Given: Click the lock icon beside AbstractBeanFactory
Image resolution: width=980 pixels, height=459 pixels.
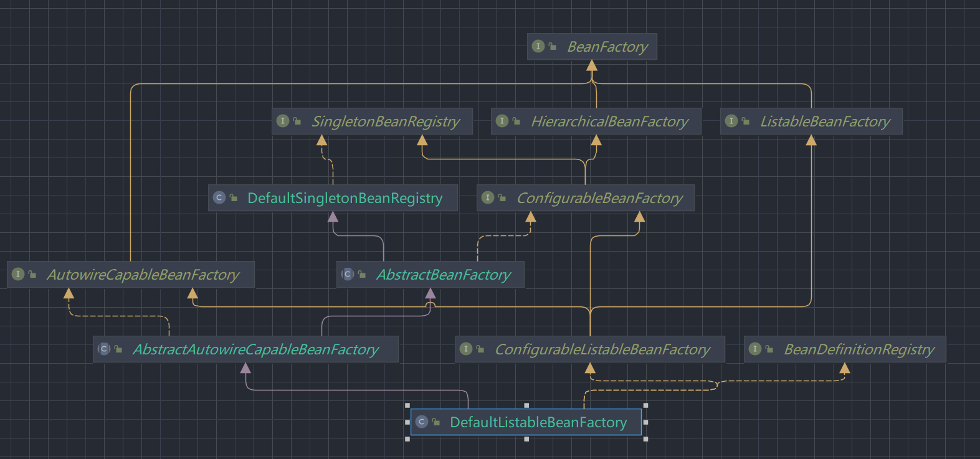Looking at the screenshot, I should (x=362, y=274).
